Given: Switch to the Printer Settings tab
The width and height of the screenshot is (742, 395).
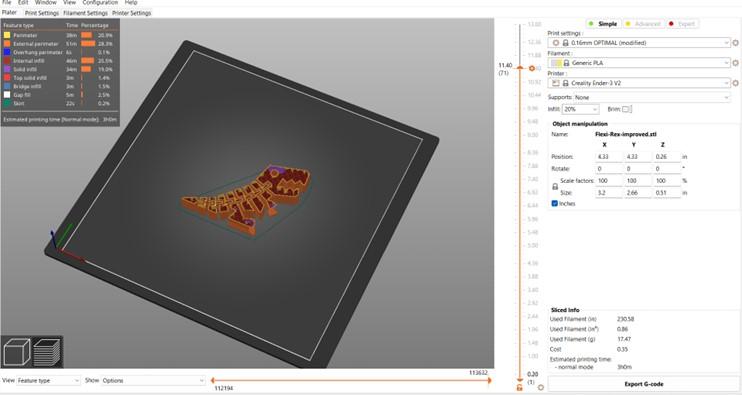Looking at the screenshot, I should click(x=132, y=13).
